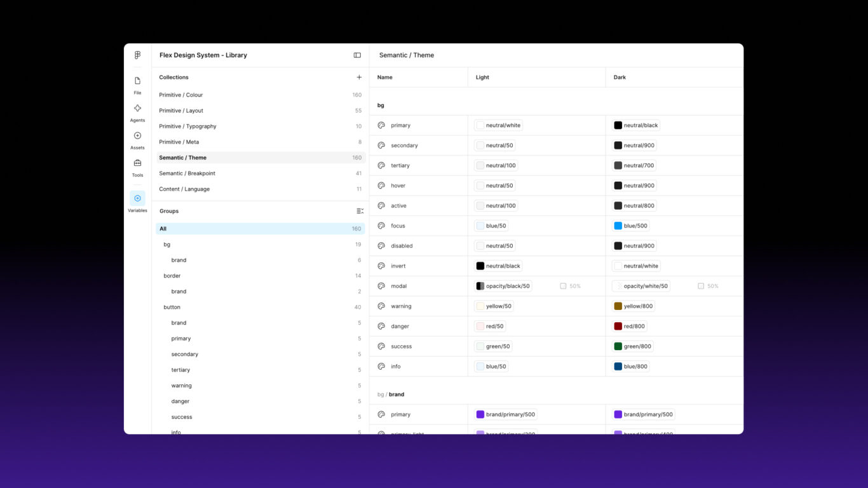Open the Figma main menu logo
Image resolution: width=868 pixels, height=488 pixels.
point(137,55)
